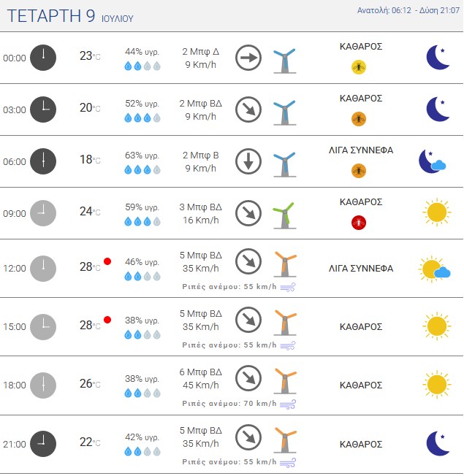Click the ΛΙΓΑ ΣΥΝΝΕΦΑ label at 12:00
The width and height of the screenshot is (464, 476).
click(361, 269)
